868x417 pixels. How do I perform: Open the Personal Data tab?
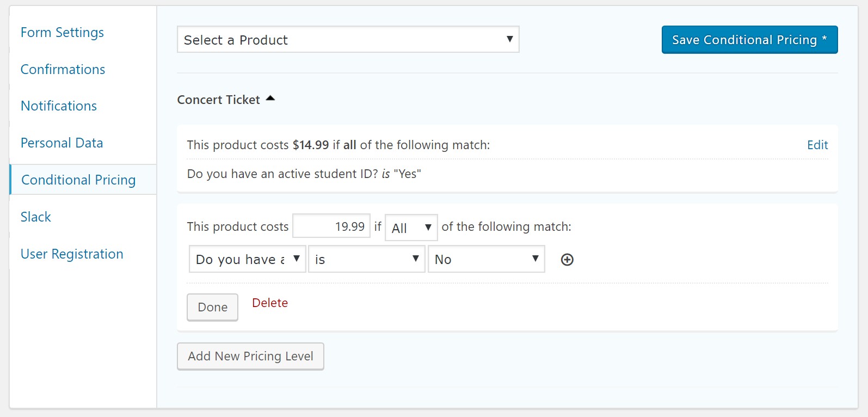tap(61, 143)
